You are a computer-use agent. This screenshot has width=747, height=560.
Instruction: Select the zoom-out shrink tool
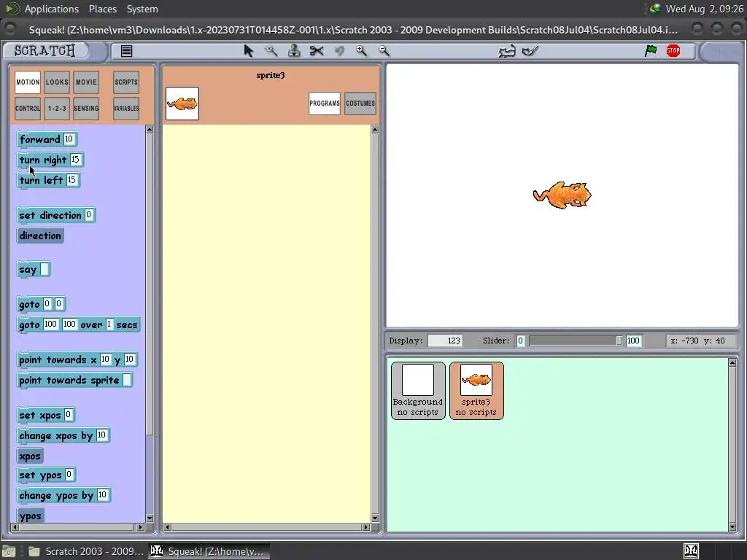pyautogui.click(x=384, y=51)
